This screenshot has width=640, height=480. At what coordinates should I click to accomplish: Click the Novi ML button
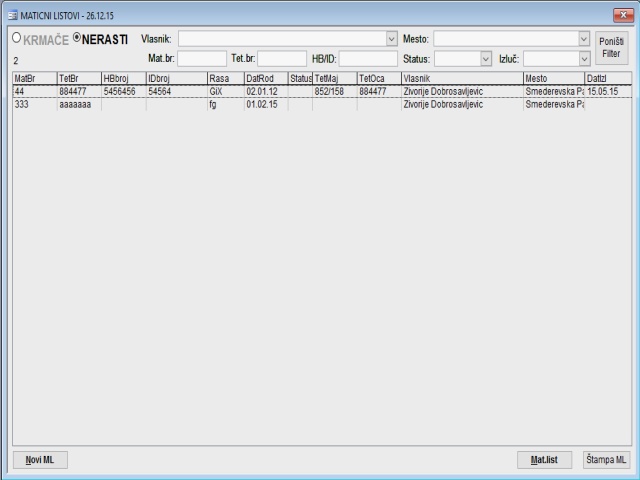40,459
